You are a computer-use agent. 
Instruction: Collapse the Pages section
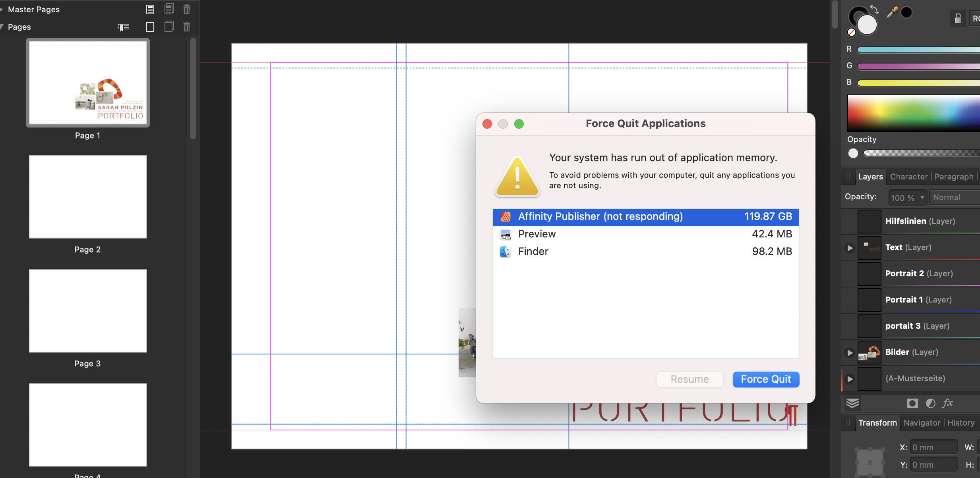coord(2,27)
